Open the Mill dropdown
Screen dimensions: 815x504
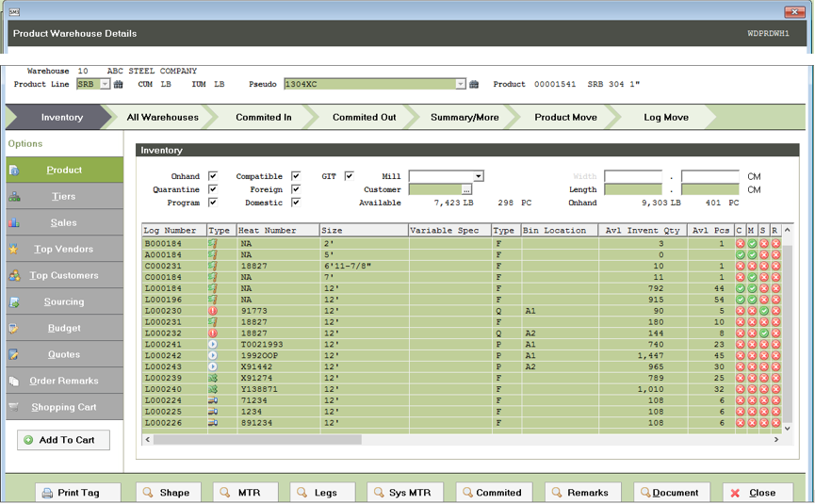479,176
